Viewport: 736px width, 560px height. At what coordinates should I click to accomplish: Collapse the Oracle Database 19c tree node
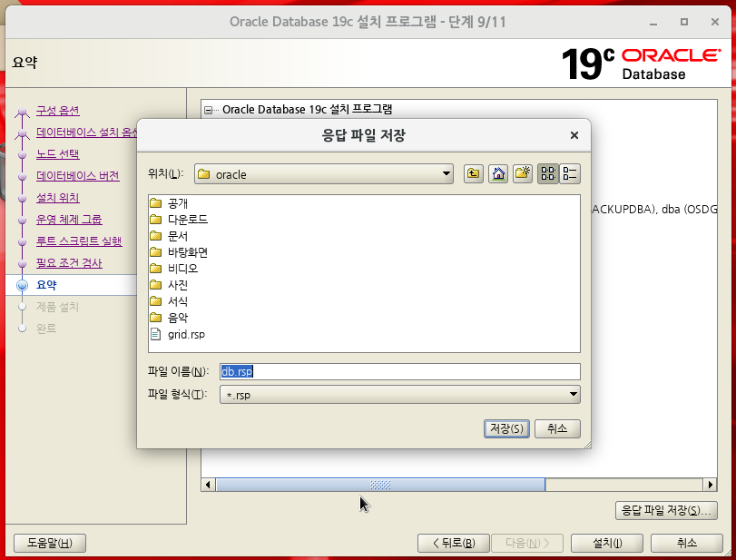pyautogui.click(x=208, y=111)
